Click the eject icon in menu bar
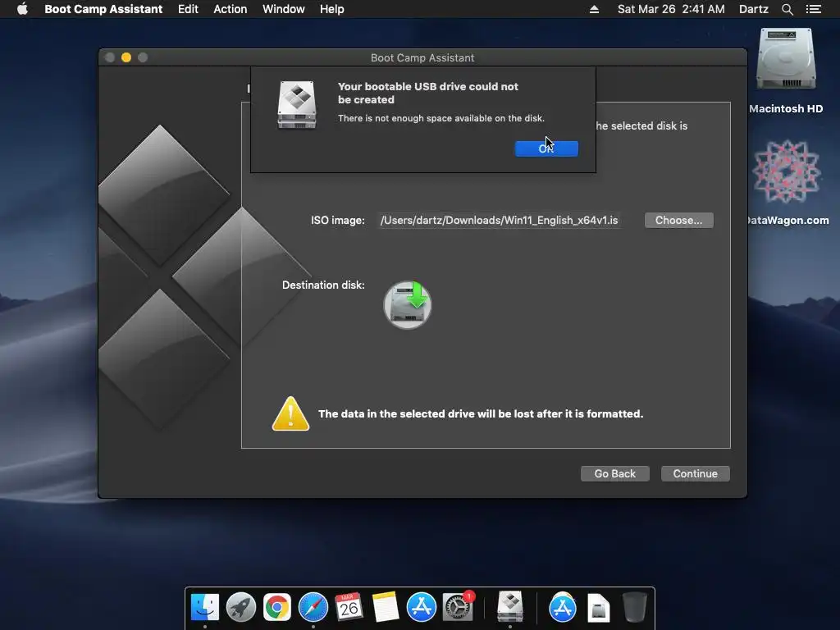 point(594,9)
